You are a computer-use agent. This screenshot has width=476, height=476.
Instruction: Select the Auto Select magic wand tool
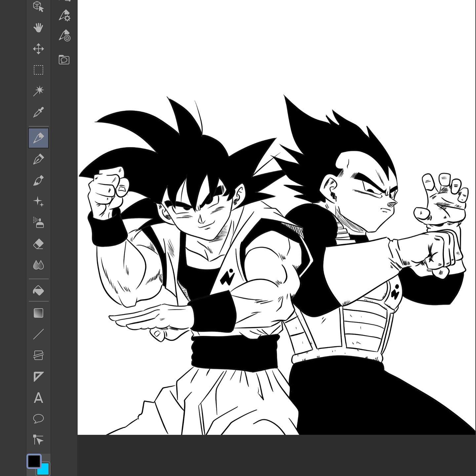click(x=38, y=91)
